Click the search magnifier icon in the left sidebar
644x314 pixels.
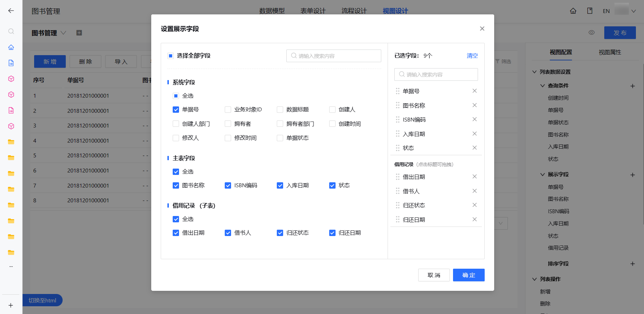pos(11,31)
